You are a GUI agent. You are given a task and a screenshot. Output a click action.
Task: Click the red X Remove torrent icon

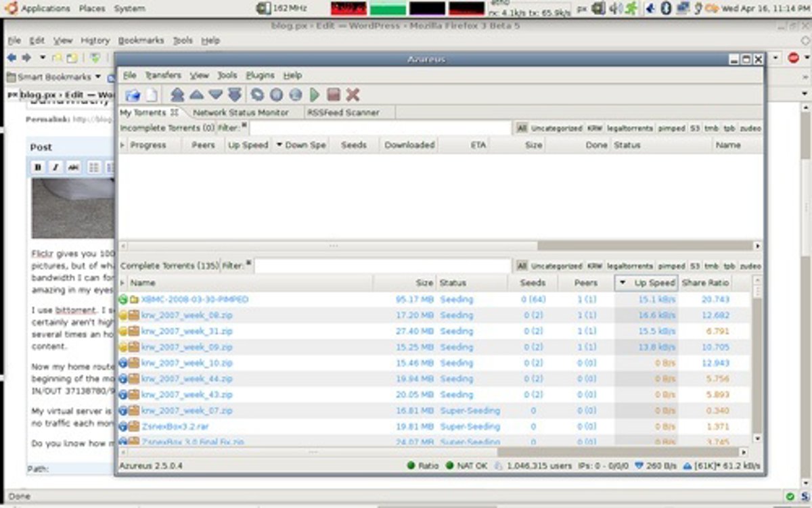tap(353, 95)
